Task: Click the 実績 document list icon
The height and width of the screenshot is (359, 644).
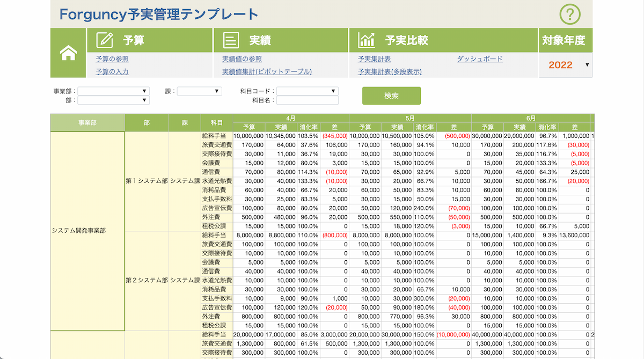Action: coord(231,40)
